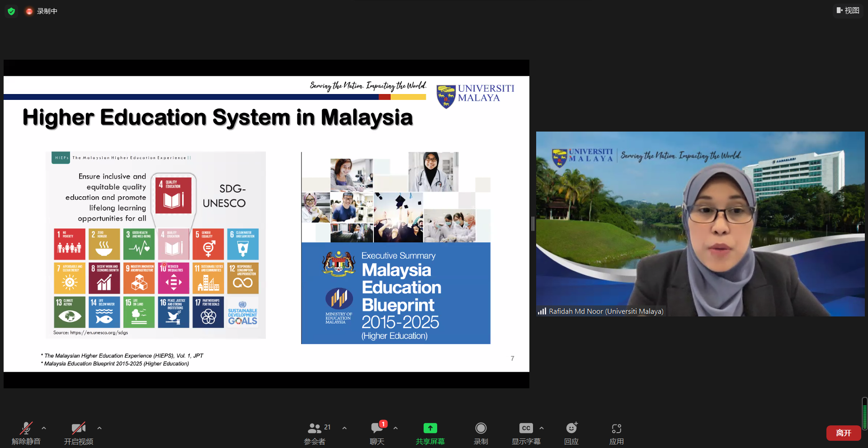Screen dimensions: 868x448
Task: Click the divider handle between slide and video
Action: point(533,224)
